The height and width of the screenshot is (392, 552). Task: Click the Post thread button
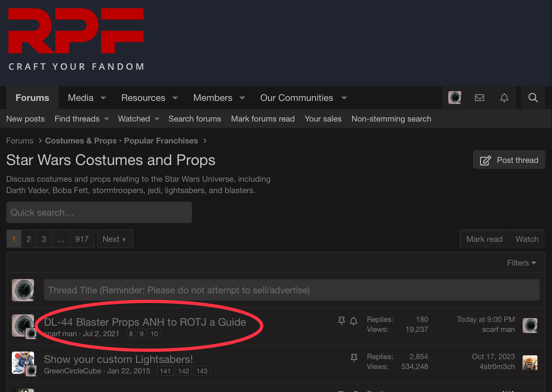[x=509, y=160]
